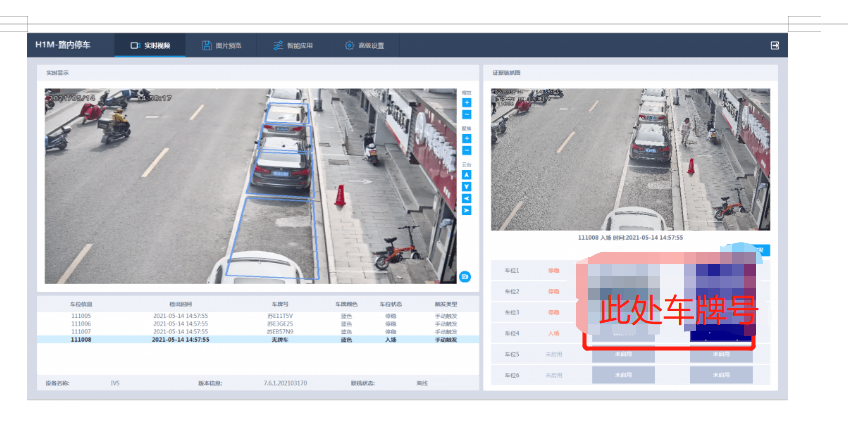The image size is (848, 441).
Task: Click the 车位2 label in the status list
Action: point(512,292)
